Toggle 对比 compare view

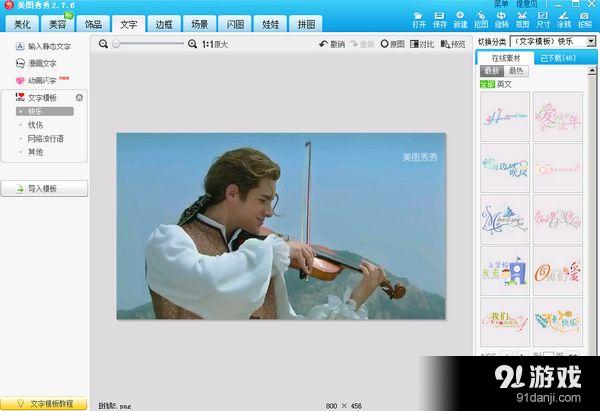(x=422, y=44)
